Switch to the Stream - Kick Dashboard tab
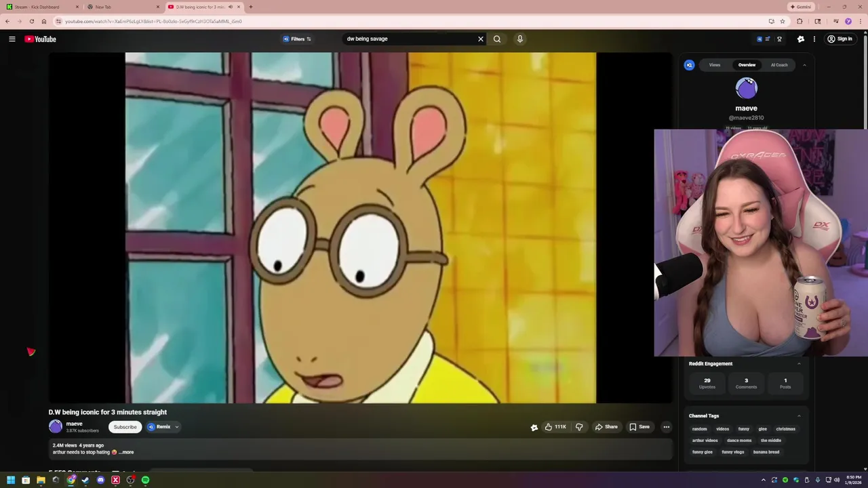This screenshot has height=488, width=868. (41, 7)
